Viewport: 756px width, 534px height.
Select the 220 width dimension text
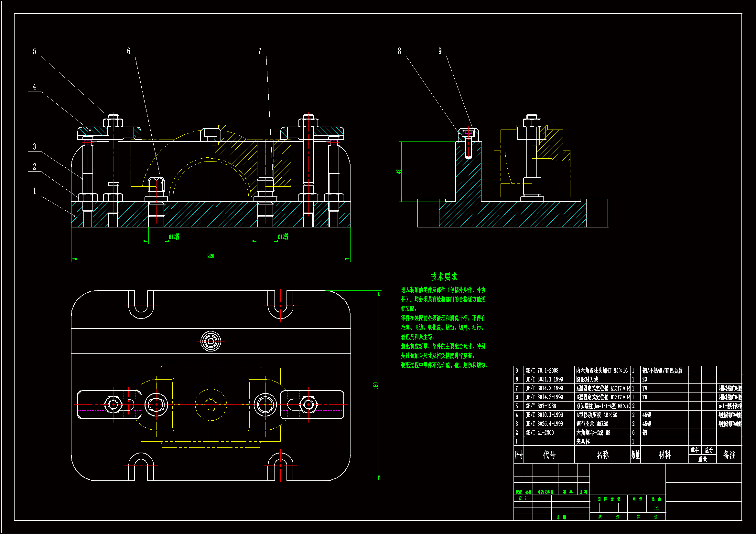click(211, 256)
